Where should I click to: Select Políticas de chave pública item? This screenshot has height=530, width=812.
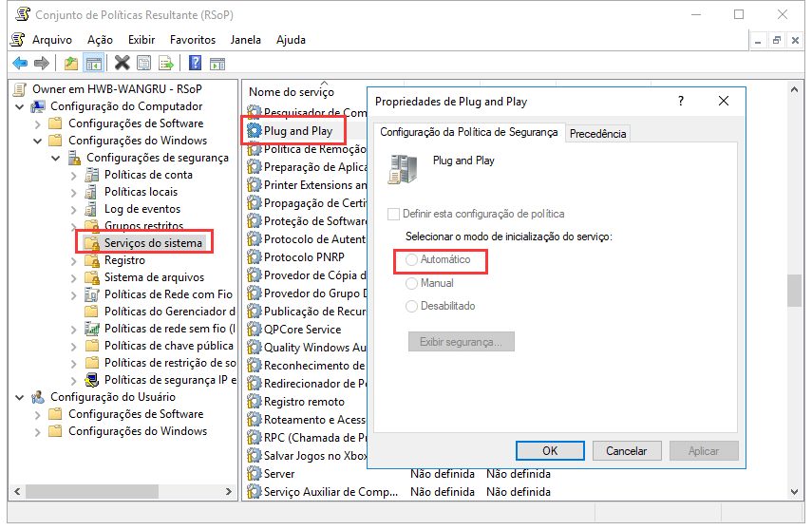point(169,346)
